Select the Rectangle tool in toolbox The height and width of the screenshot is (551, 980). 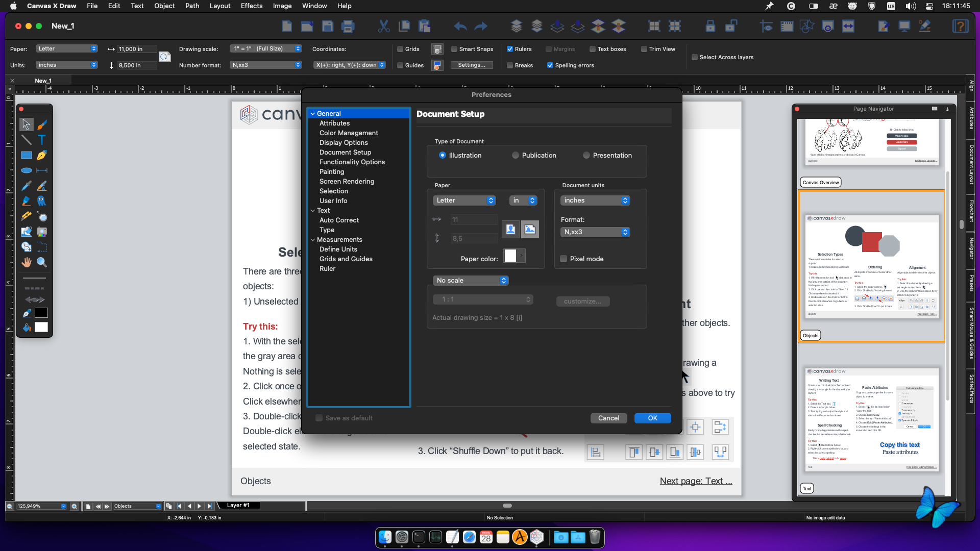pyautogui.click(x=26, y=155)
